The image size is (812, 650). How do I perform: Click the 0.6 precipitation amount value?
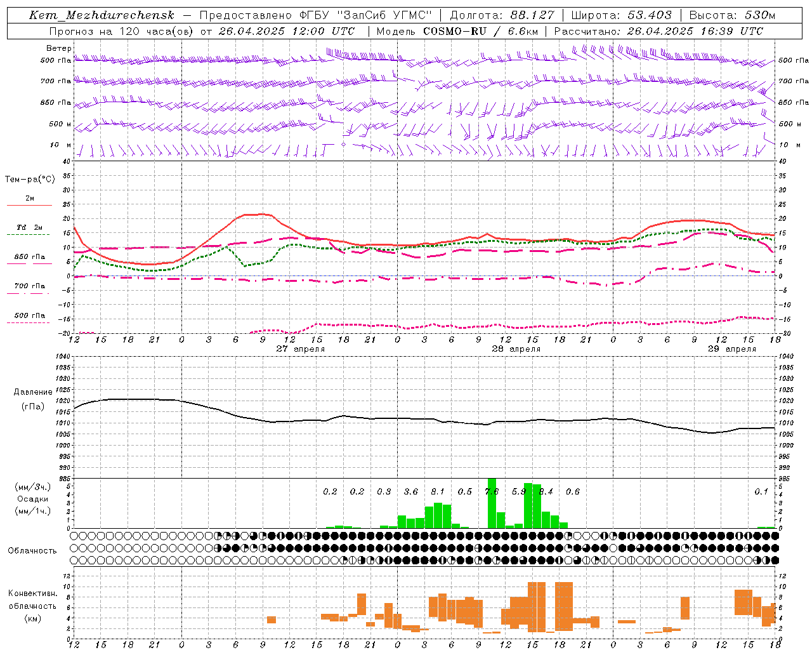point(573,492)
